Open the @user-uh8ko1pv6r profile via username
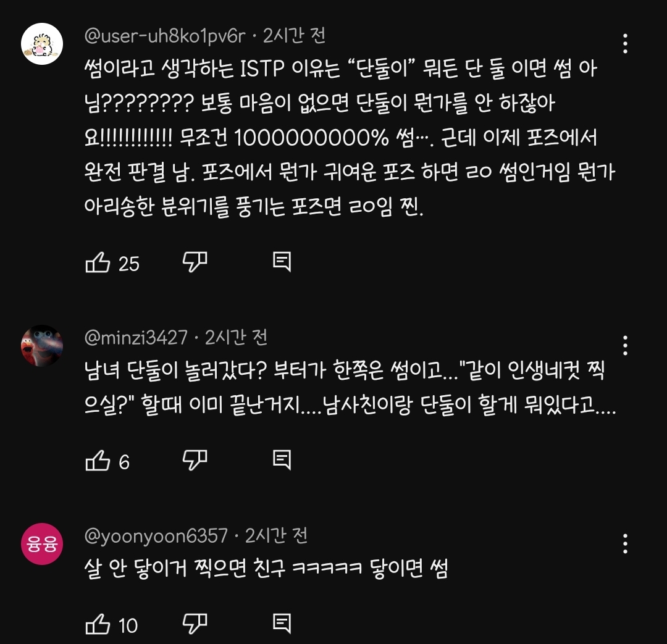 [x=165, y=36]
